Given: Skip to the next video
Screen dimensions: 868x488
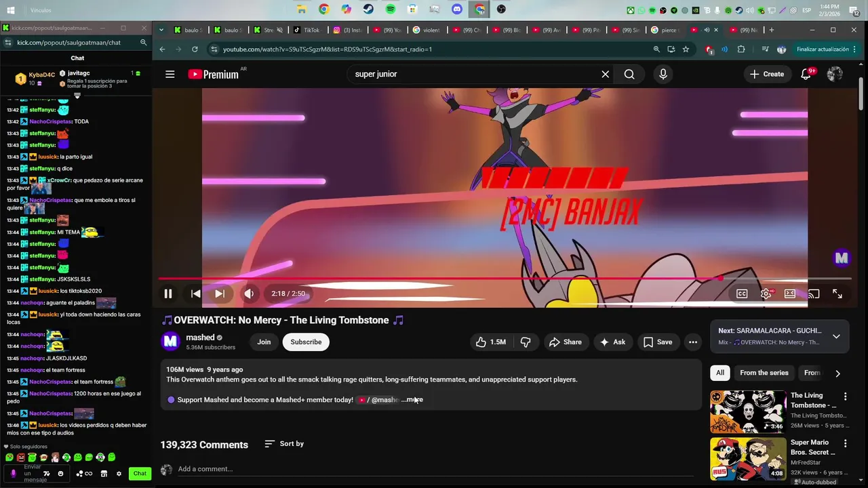Looking at the screenshot, I should tap(220, 293).
